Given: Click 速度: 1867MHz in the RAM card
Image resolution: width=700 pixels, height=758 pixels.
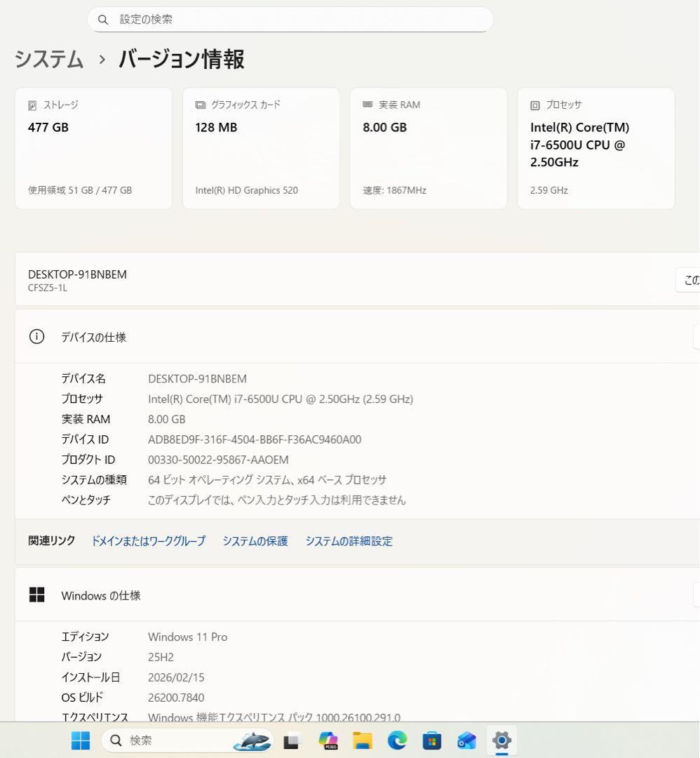Looking at the screenshot, I should pos(395,190).
